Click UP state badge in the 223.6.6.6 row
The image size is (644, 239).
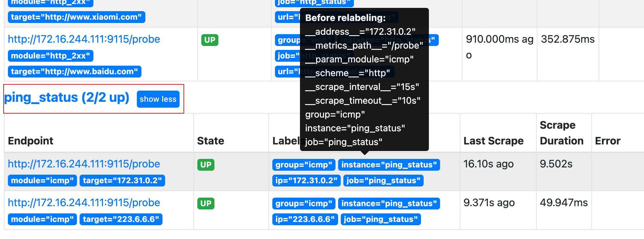coord(206,204)
